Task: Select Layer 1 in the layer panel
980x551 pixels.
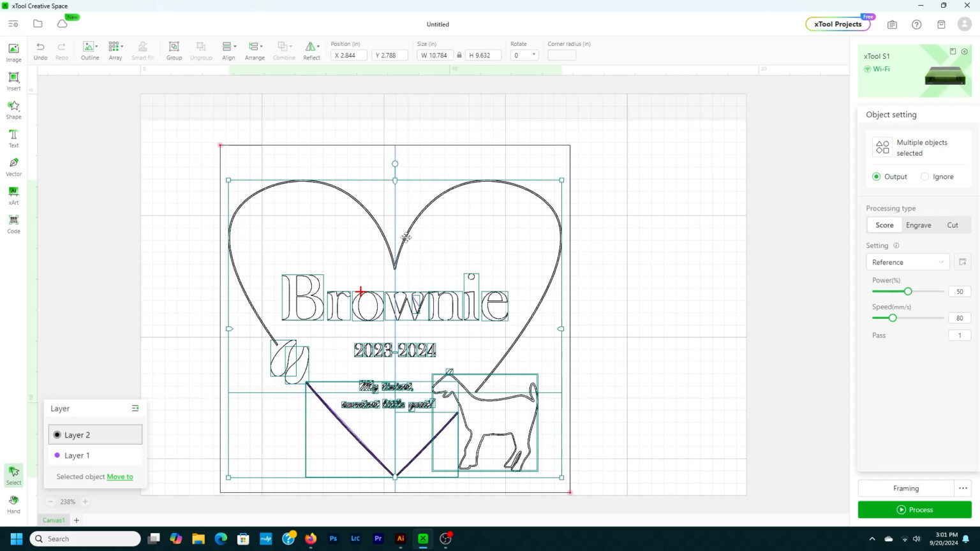Action: pyautogui.click(x=95, y=455)
